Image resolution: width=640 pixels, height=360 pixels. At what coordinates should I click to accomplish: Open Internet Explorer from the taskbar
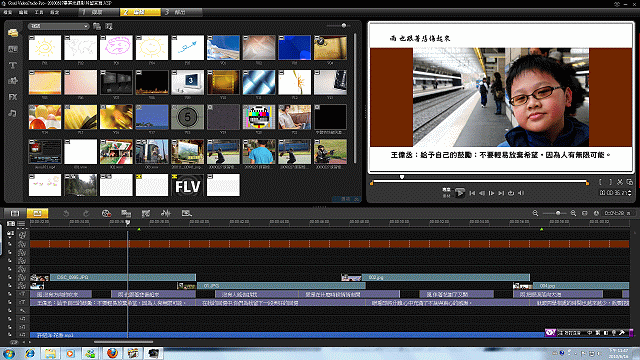click(x=30, y=353)
